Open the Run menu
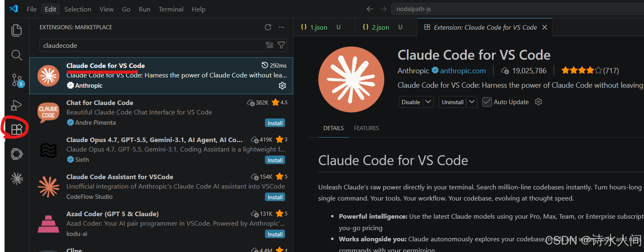644x252 pixels. click(144, 9)
